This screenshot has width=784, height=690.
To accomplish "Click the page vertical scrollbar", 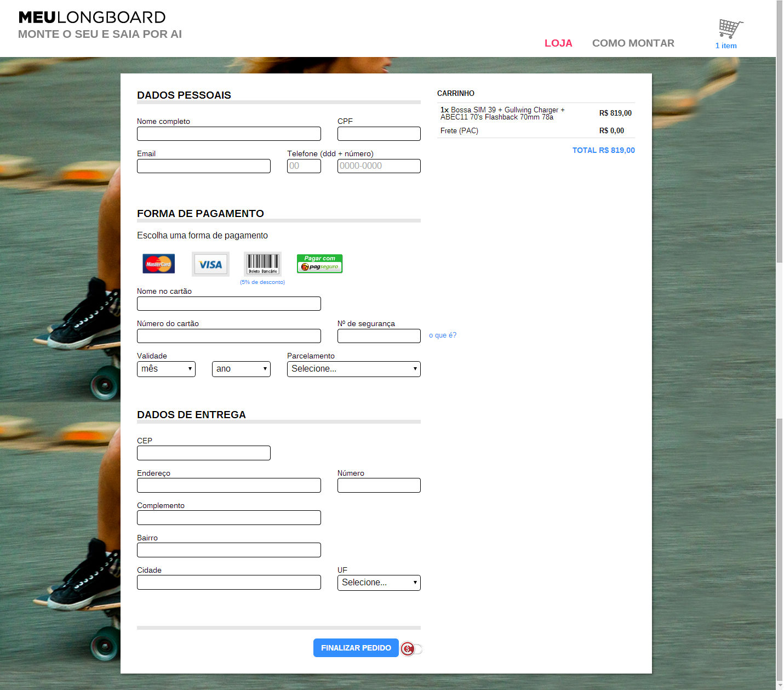I will coord(779,329).
